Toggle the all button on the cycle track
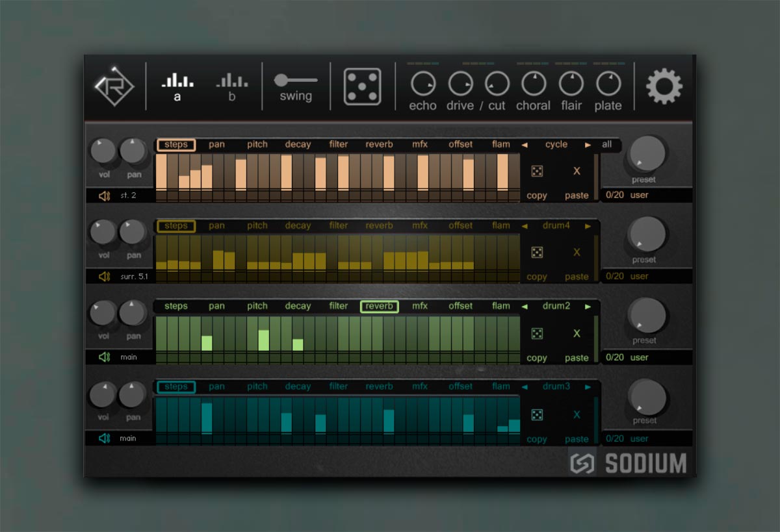Viewport: 780px width, 532px height. pos(606,144)
